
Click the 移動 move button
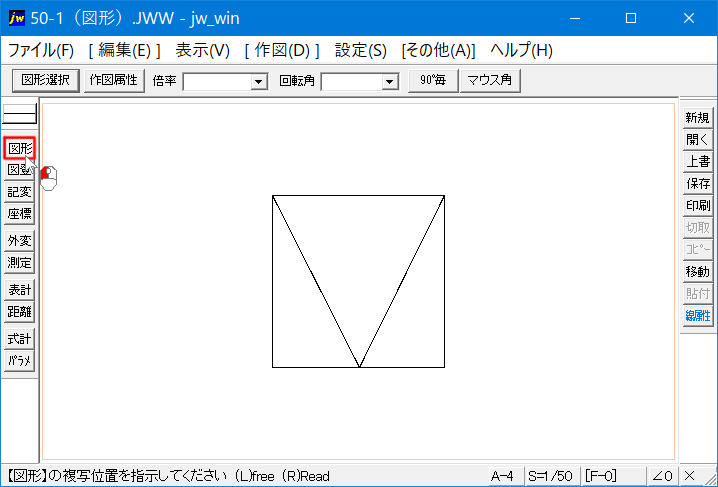pyautogui.click(x=697, y=271)
